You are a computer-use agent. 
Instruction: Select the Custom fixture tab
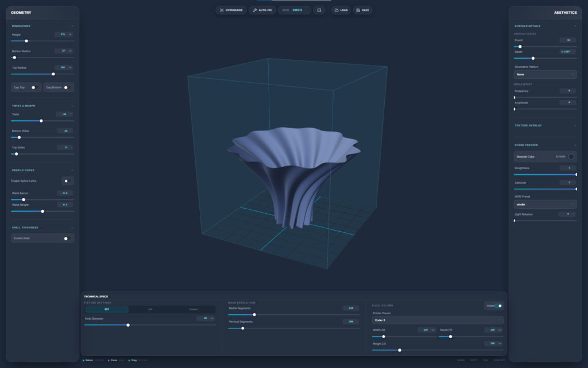click(x=194, y=309)
